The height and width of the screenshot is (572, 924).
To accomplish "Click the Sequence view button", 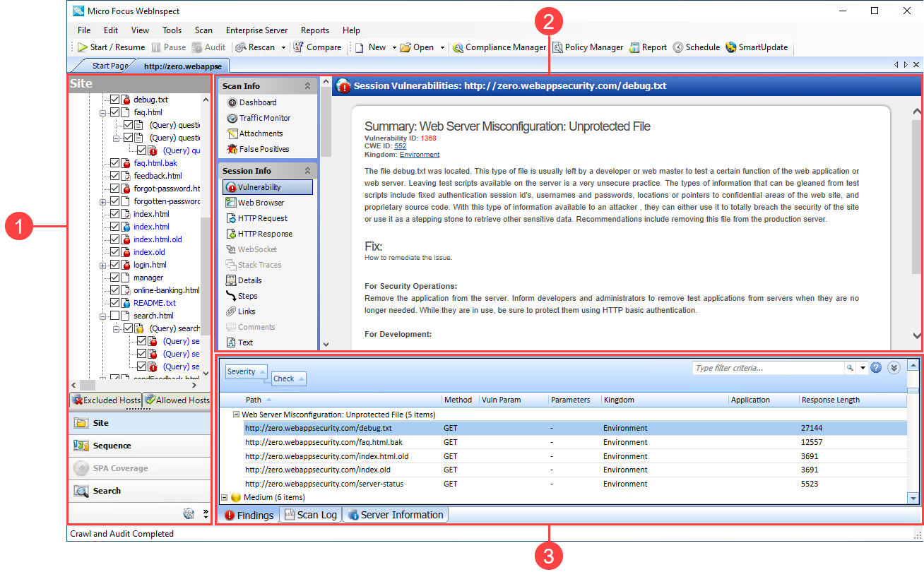I will click(x=112, y=446).
